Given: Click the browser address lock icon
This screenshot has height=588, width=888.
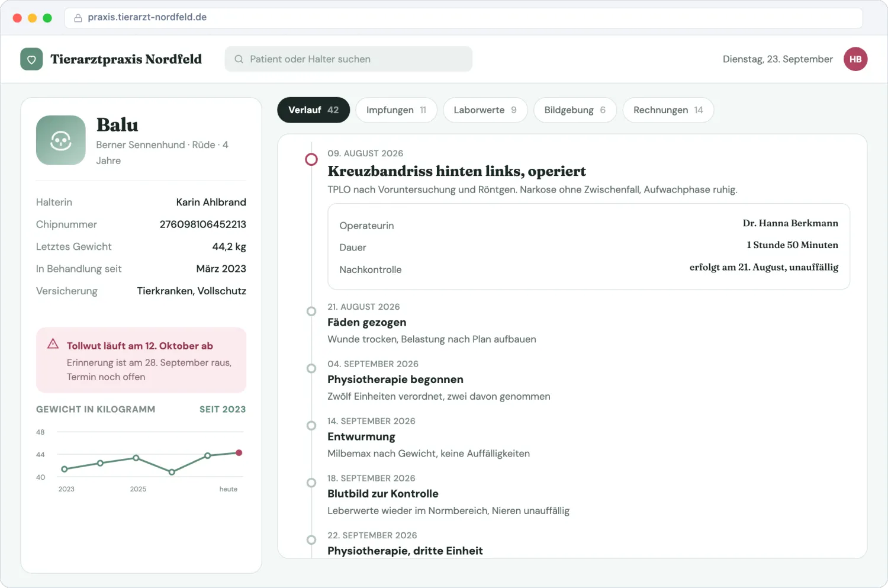Looking at the screenshot, I should (x=78, y=18).
